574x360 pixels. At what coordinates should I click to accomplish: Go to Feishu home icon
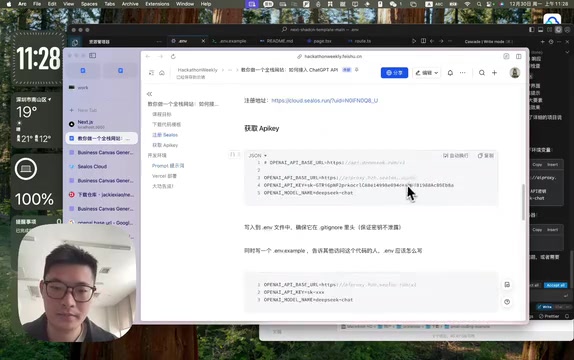tap(162, 73)
